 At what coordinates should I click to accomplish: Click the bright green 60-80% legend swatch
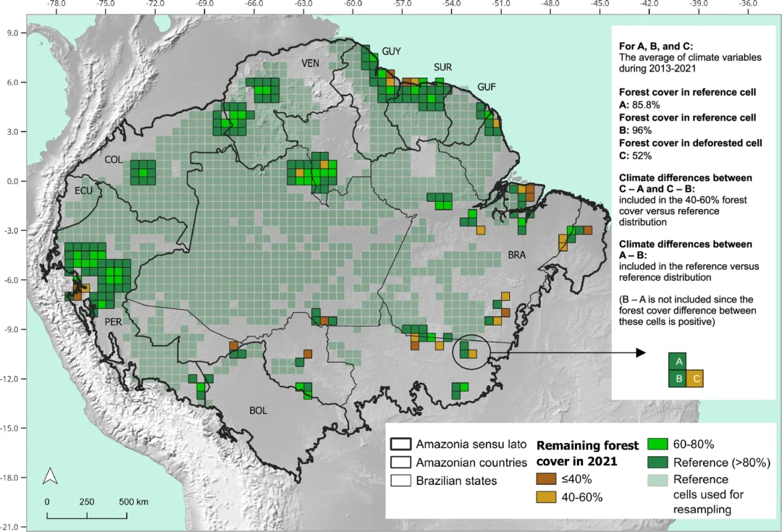tap(657, 445)
